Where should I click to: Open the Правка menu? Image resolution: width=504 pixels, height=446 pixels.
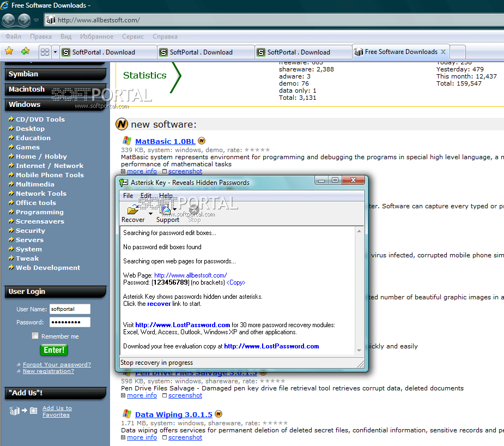(x=41, y=37)
